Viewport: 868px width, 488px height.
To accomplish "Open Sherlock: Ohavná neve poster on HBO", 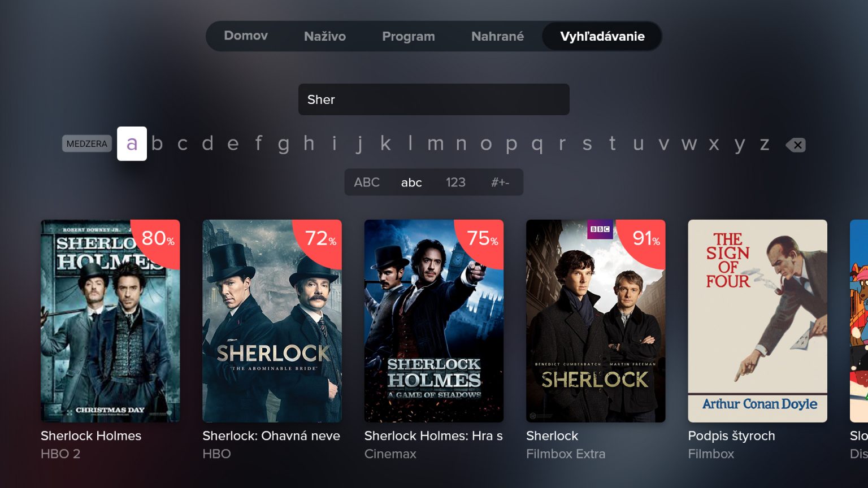I will click(272, 321).
